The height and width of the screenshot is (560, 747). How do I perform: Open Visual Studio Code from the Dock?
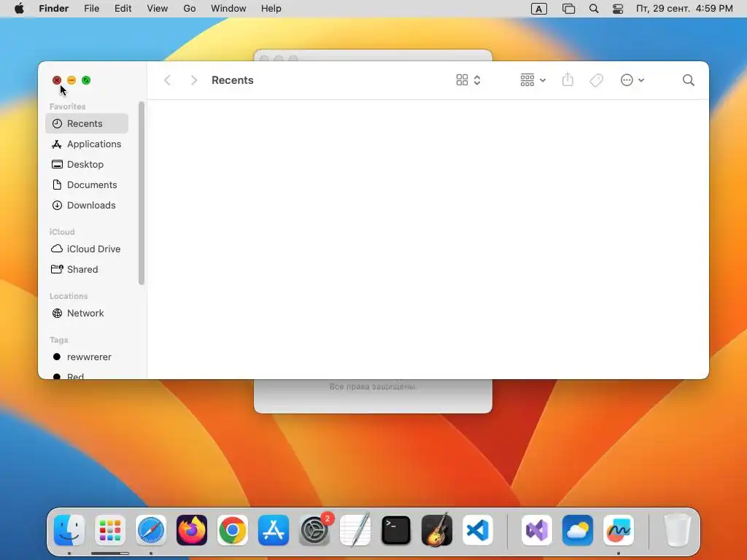[478, 530]
